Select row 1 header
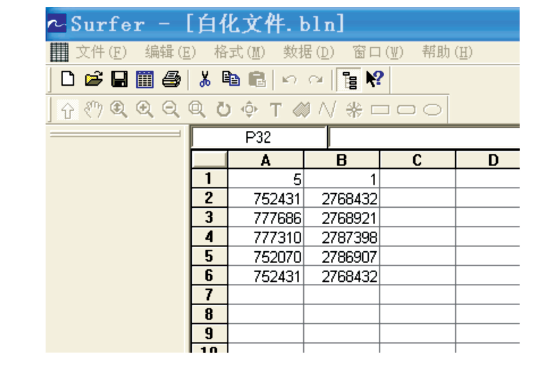Screen dimensions: 548x370 point(209,179)
